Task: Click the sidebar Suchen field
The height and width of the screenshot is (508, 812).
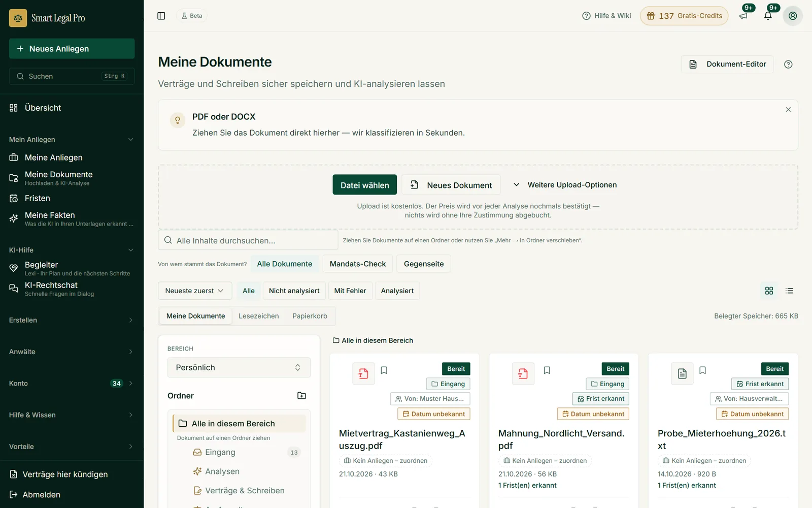Action: 72,76
